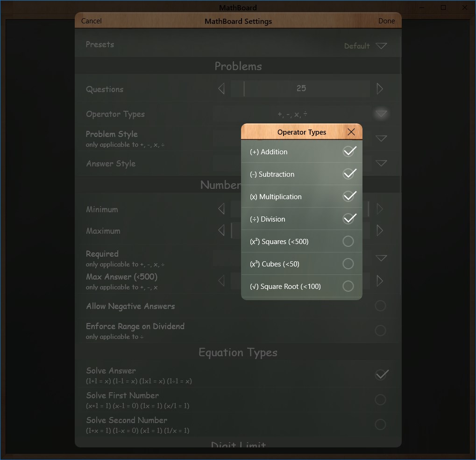Decrease Questions using the left stepper arrow
This screenshot has height=460, width=476.
(221, 89)
